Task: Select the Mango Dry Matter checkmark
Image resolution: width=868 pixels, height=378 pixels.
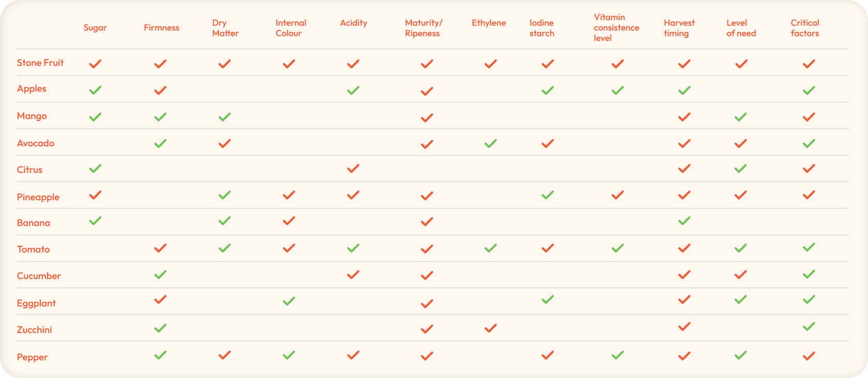Action: [x=224, y=117]
